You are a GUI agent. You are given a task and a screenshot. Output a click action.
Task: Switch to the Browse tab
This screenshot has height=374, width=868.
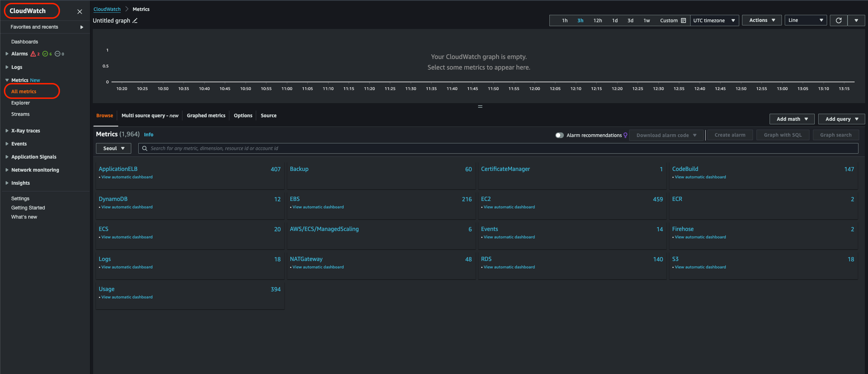105,115
